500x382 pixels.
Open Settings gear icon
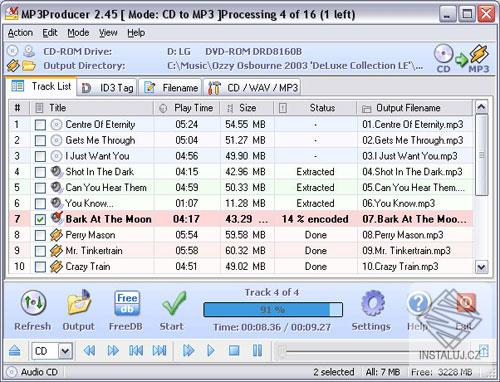pos(373,303)
